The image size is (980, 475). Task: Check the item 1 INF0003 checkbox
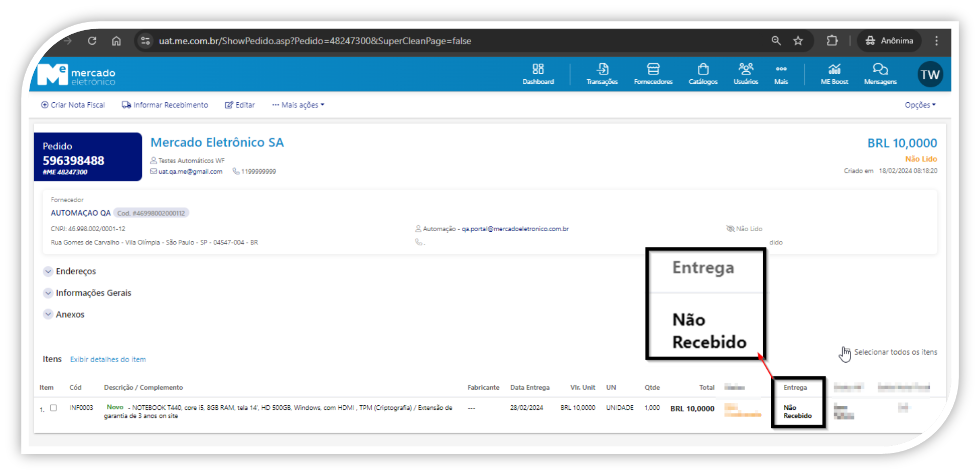pos(54,408)
